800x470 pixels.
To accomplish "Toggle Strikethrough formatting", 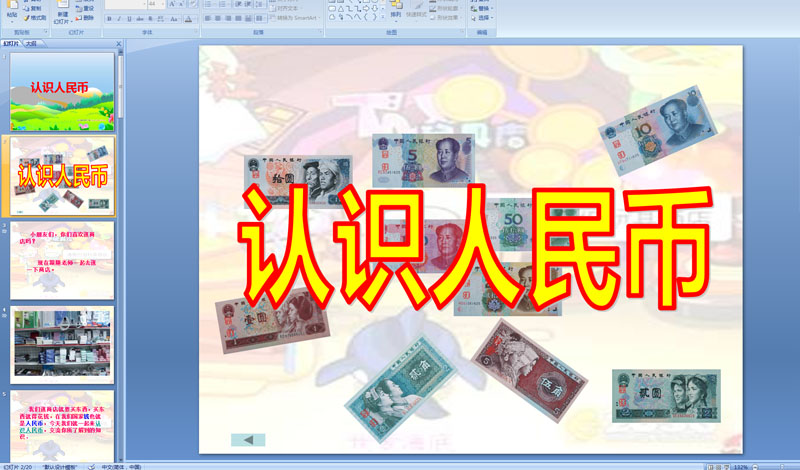I will click(x=139, y=19).
